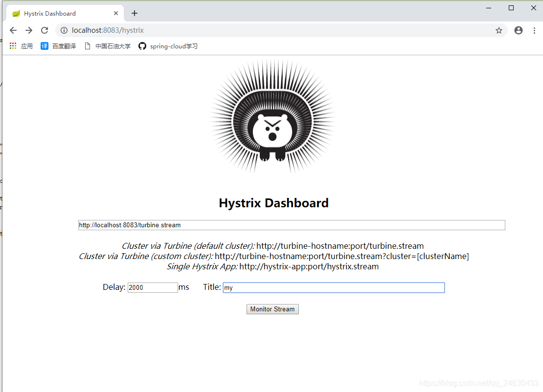Viewport: 543px width, 392px height.
Task: Bookmark this page with star icon
Action: click(x=498, y=30)
